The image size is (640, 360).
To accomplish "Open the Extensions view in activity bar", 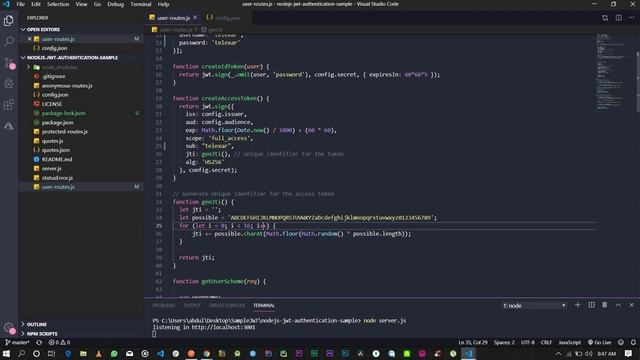I will pos(9,105).
